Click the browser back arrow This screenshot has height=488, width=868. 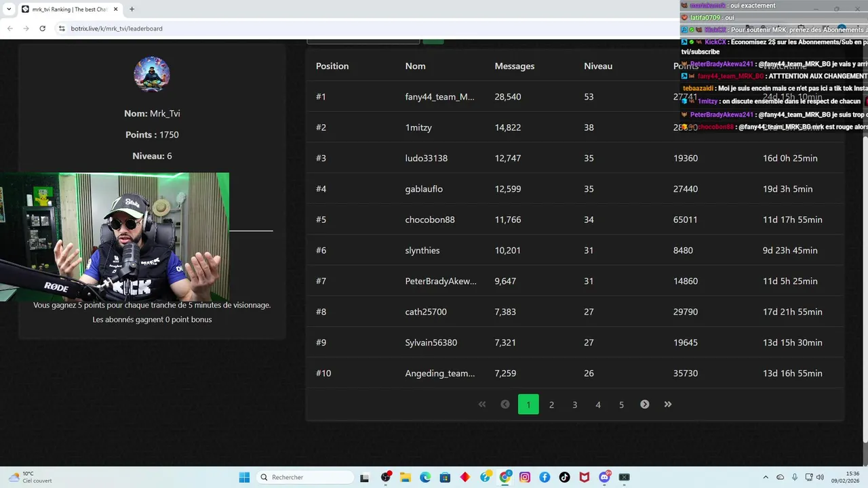coord(9,28)
